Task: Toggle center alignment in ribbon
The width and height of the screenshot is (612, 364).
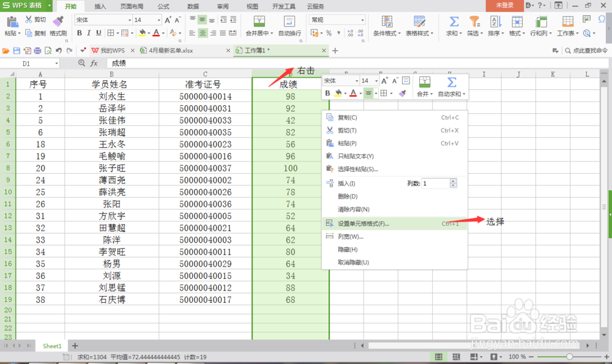Action: (203, 33)
